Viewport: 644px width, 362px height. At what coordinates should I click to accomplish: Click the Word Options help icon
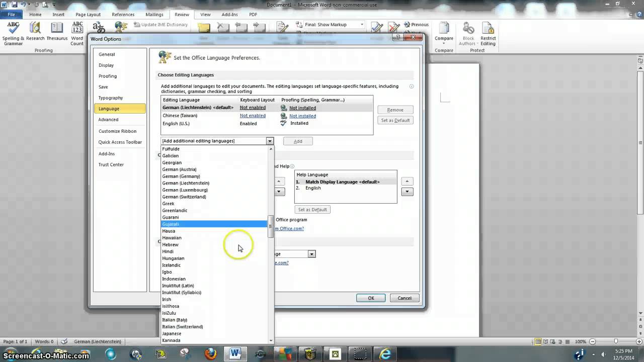(398, 37)
